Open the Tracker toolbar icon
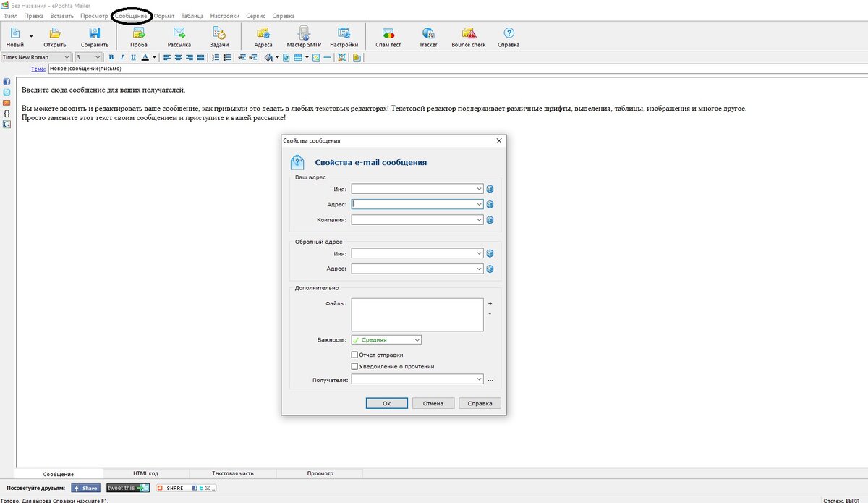 pos(428,33)
